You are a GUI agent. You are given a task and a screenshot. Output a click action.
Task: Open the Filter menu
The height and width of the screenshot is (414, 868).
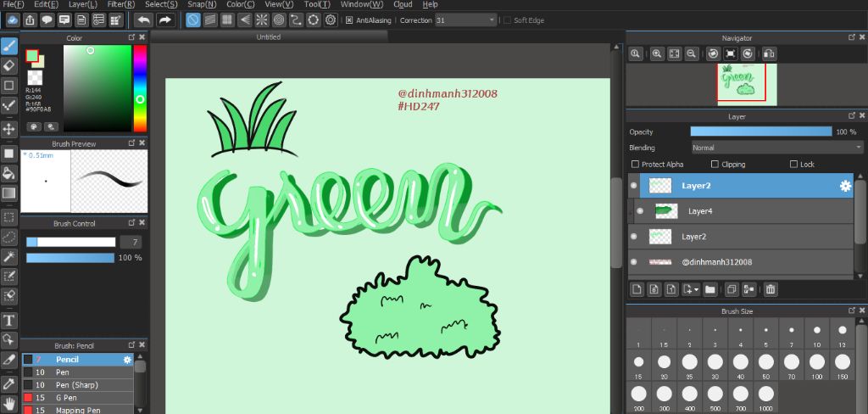tap(121, 5)
